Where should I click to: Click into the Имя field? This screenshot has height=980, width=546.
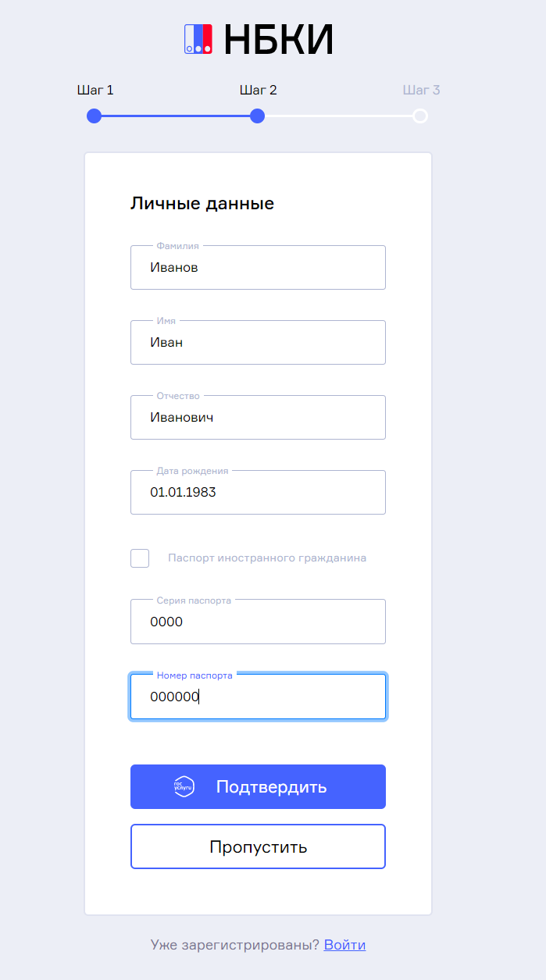tap(258, 343)
